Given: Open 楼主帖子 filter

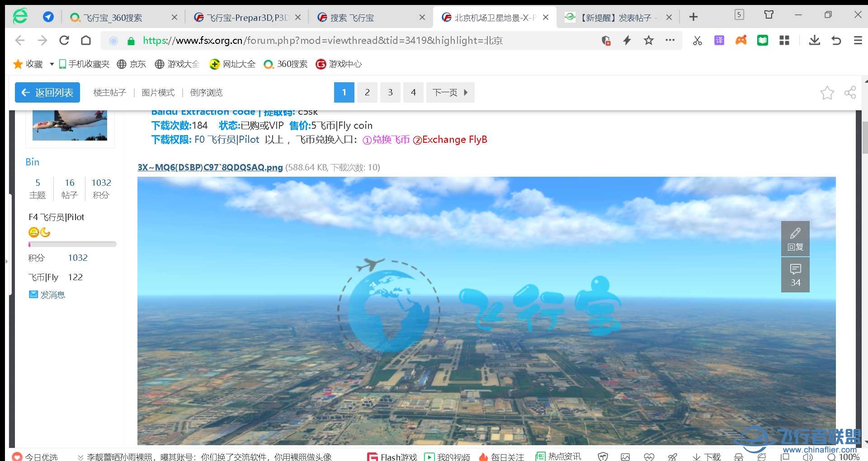Looking at the screenshot, I should point(109,93).
